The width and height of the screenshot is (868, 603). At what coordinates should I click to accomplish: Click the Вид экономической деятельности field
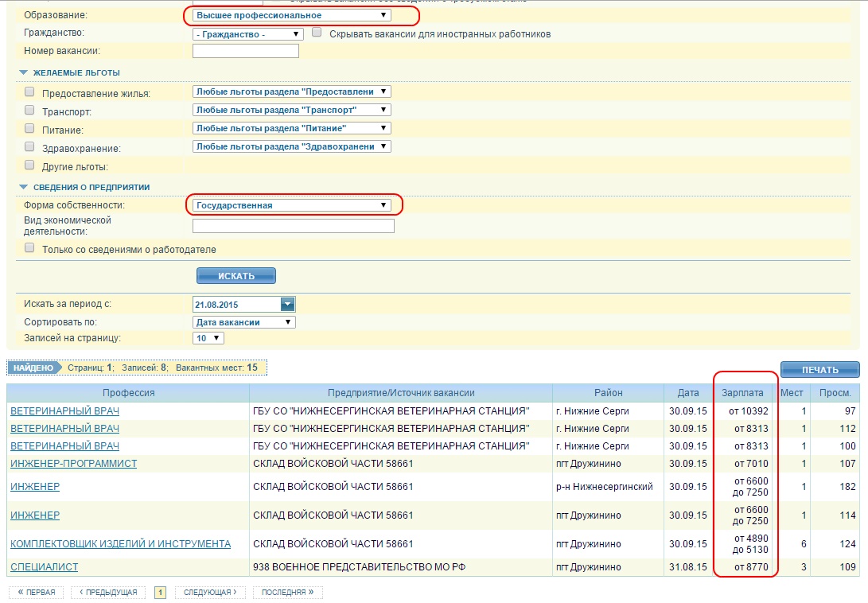pos(294,226)
